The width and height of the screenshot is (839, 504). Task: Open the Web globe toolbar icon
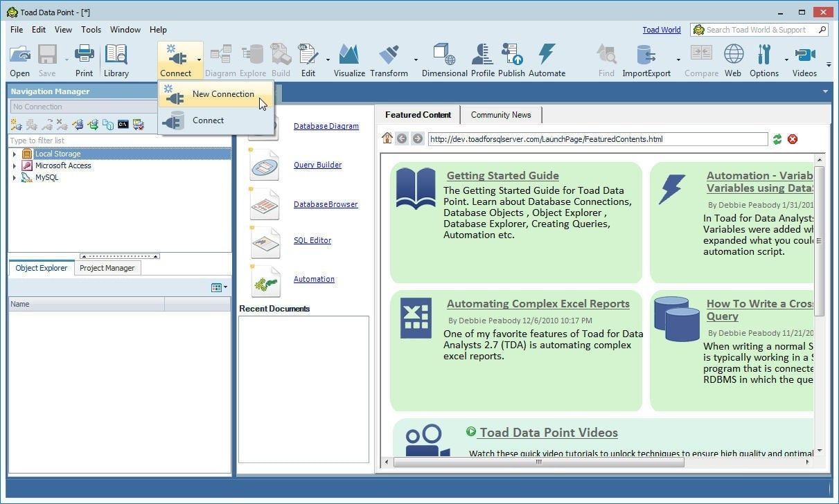pyautogui.click(x=733, y=55)
